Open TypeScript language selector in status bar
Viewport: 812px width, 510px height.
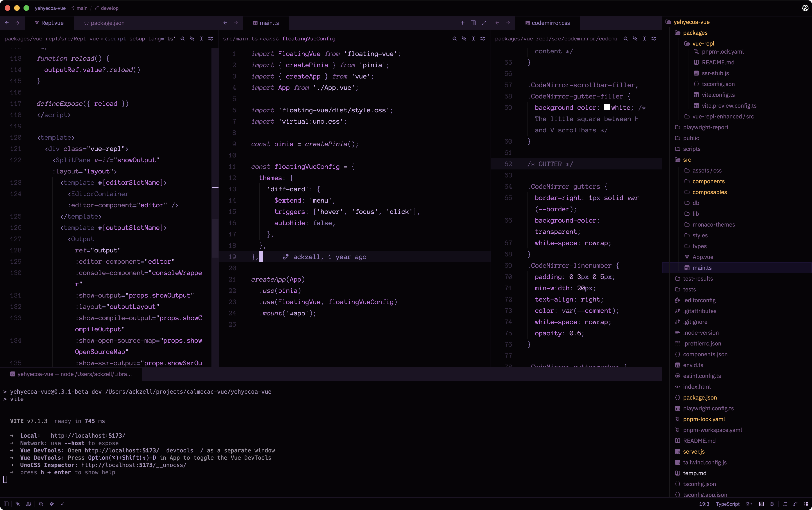tap(728, 504)
